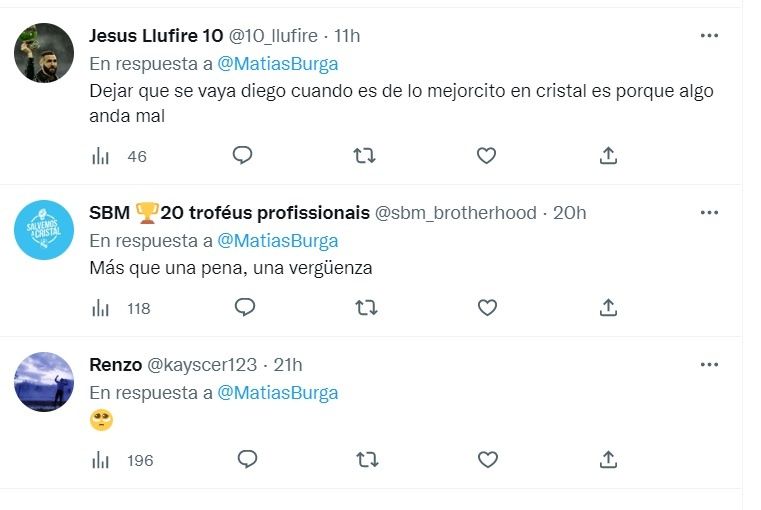Image resolution: width=761 pixels, height=510 pixels.
Task: Reply to the SBM brotherhood tweet
Action: click(x=245, y=308)
